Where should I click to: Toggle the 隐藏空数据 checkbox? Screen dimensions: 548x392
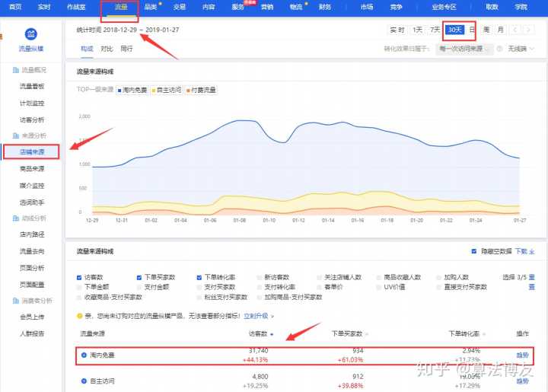pyautogui.click(x=474, y=250)
